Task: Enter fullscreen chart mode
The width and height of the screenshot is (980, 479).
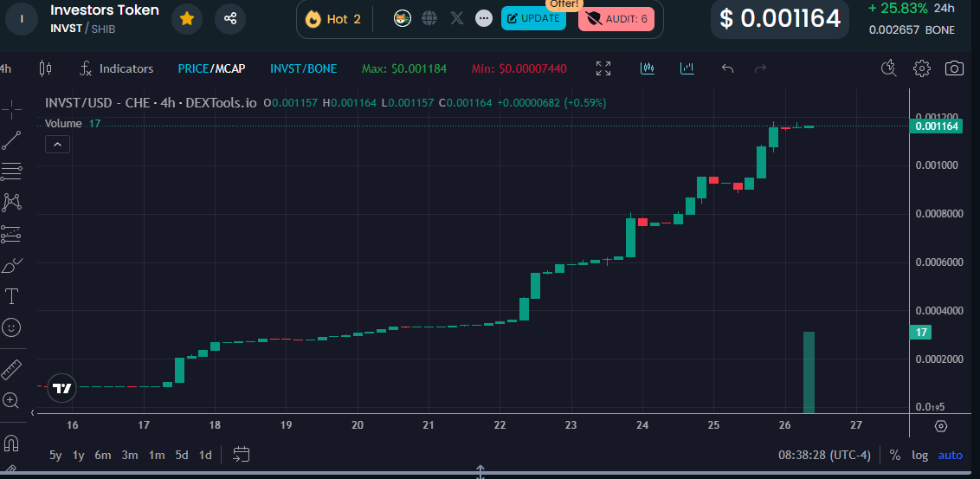Action: click(603, 68)
